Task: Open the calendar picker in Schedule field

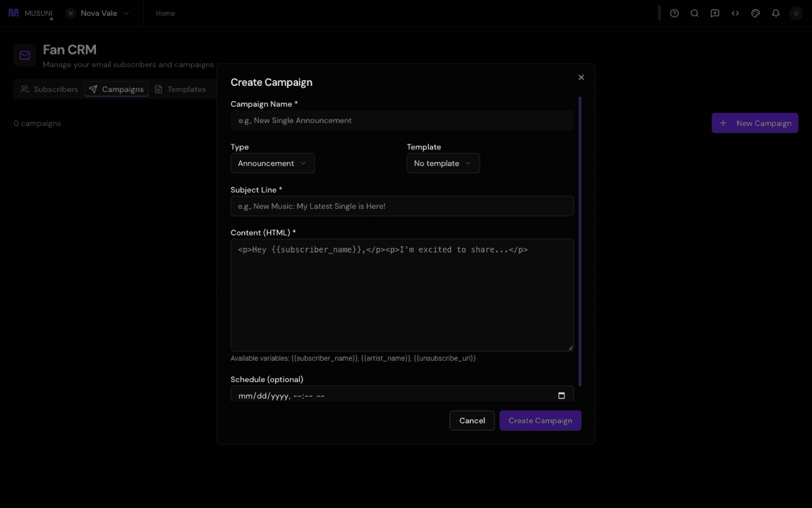Action: [561, 395]
